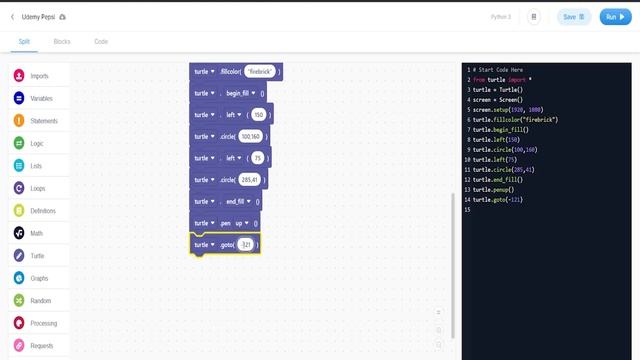This screenshot has height=360, width=640.
Task: Click the top workspace zoom control icon
Action: 438,312
